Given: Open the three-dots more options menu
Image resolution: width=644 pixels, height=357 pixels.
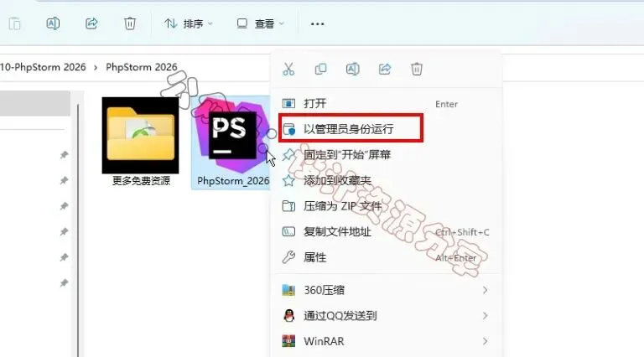Looking at the screenshot, I should pyautogui.click(x=318, y=23).
